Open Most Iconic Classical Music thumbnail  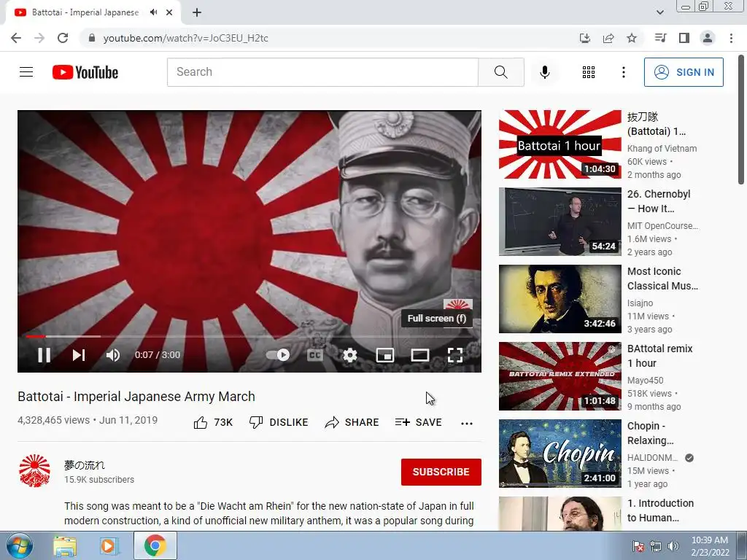[x=560, y=298]
